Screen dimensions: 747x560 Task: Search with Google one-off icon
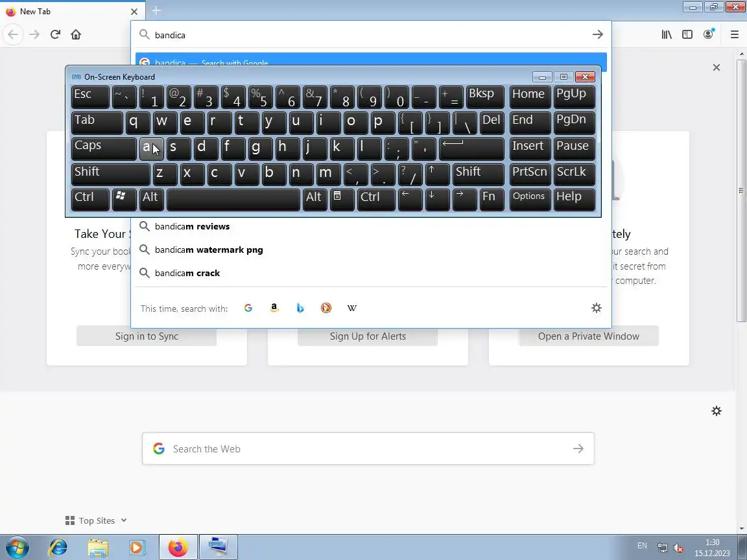pyautogui.click(x=248, y=308)
